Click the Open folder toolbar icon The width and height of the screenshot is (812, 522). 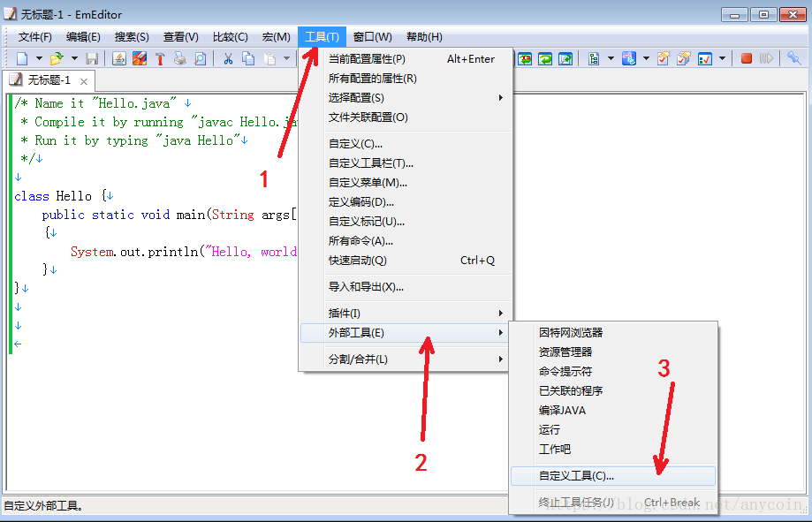pyautogui.click(x=57, y=58)
